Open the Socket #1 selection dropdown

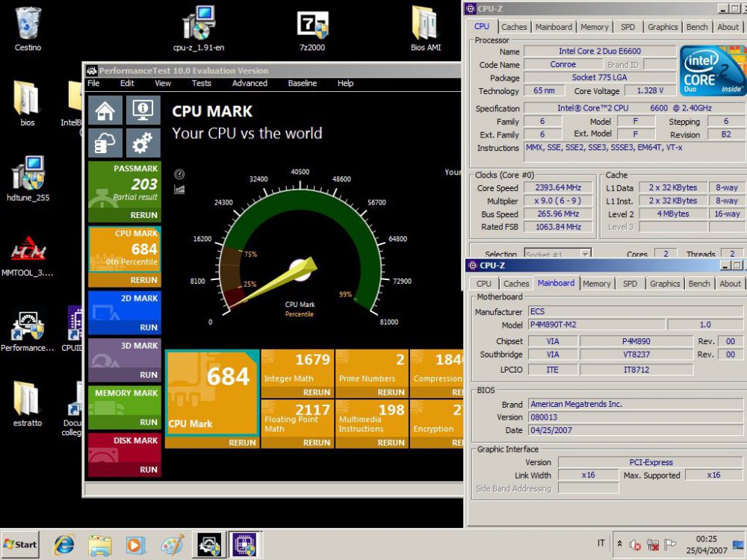[x=557, y=254]
